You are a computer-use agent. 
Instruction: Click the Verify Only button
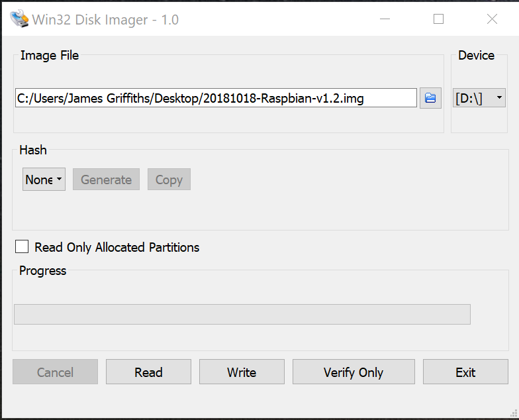point(354,372)
